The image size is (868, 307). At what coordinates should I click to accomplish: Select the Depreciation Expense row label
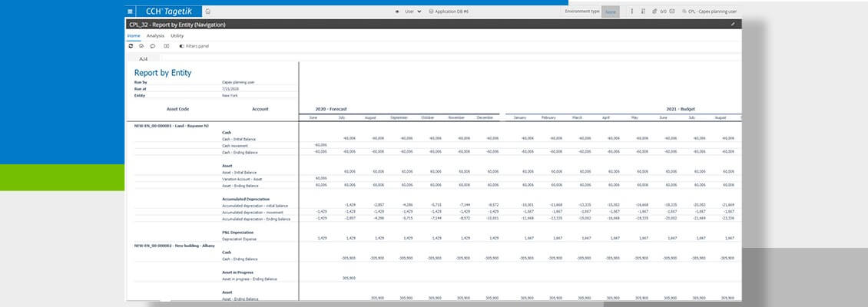pyautogui.click(x=239, y=238)
